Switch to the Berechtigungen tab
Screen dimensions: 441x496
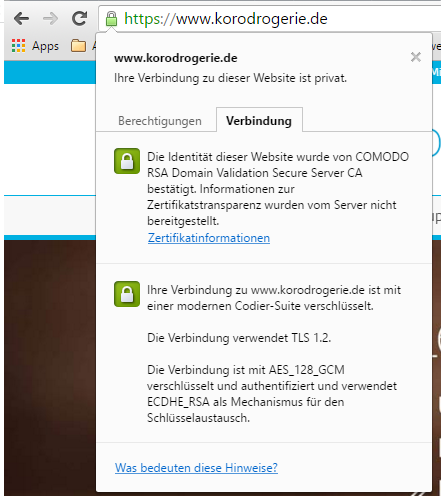click(160, 121)
